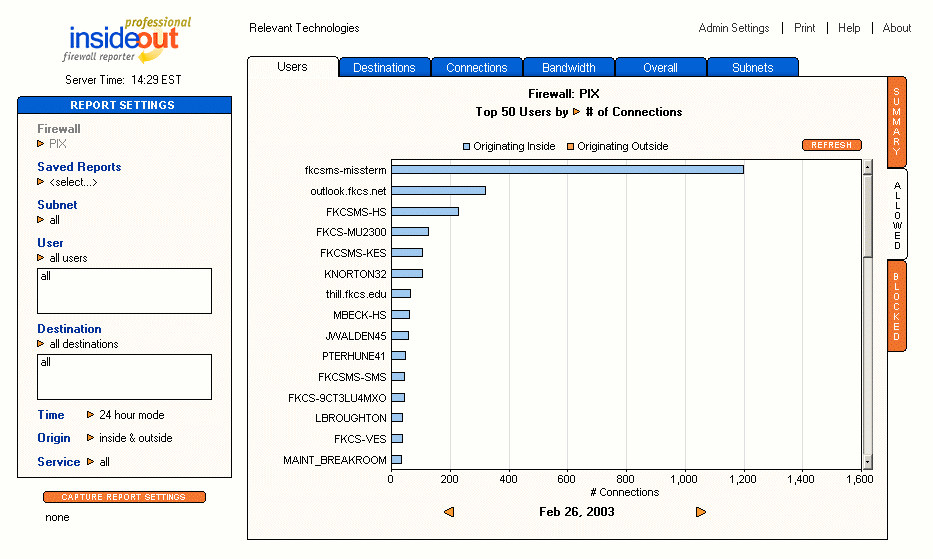Screen dimensions: 933x559
Task: Click the Originating Outside legend swatch
Action: click(x=571, y=146)
